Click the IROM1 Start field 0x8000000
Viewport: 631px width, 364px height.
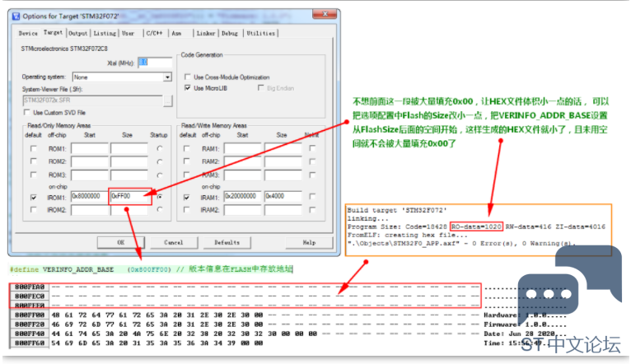[x=89, y=196]
